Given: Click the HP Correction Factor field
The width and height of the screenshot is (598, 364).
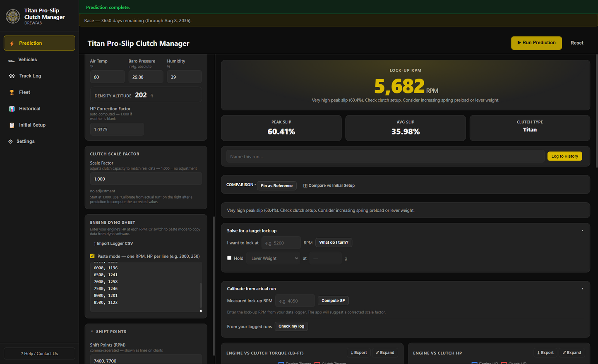Looking at the screenshot, I should tap(117, 129).
